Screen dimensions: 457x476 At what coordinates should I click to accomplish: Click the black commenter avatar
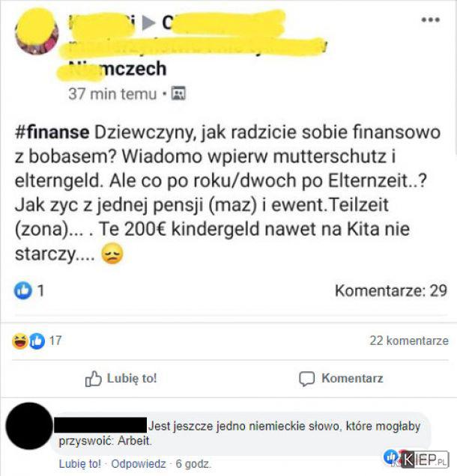click(29, 426)
